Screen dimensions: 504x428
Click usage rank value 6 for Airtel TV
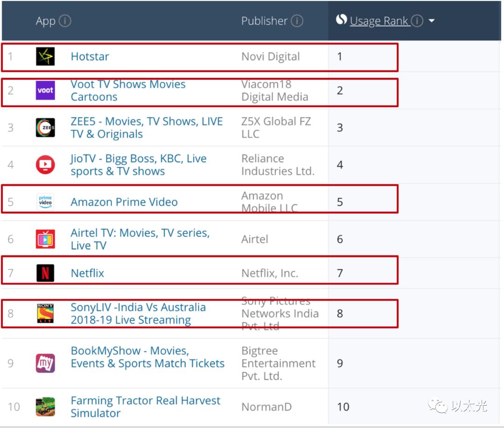coord(340,239)
